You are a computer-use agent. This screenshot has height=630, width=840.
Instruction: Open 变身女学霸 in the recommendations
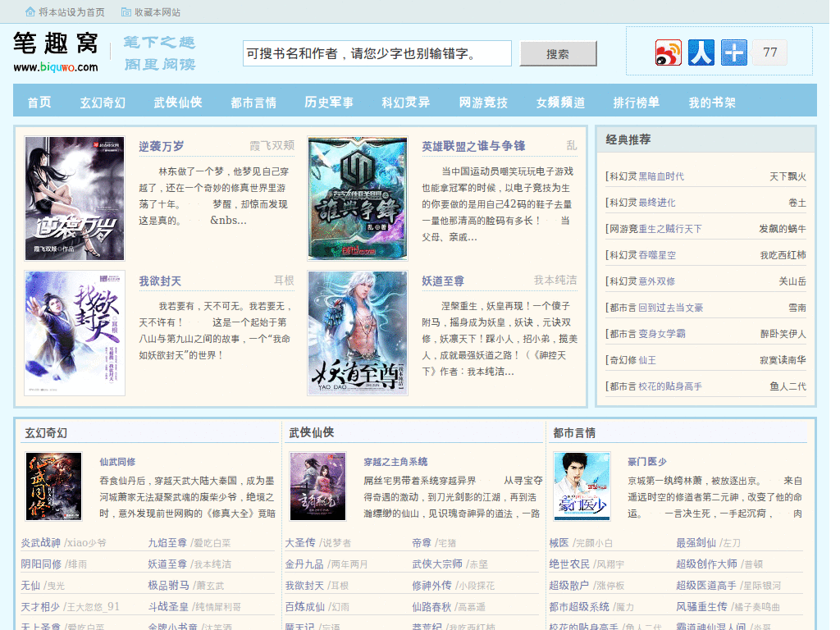[662, 334]
